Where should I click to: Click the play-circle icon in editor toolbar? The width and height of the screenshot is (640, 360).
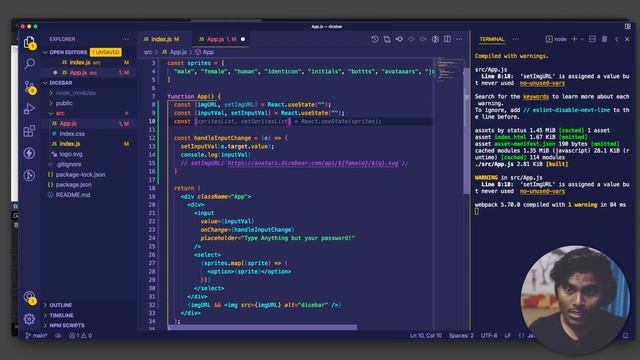coord(436,39)
